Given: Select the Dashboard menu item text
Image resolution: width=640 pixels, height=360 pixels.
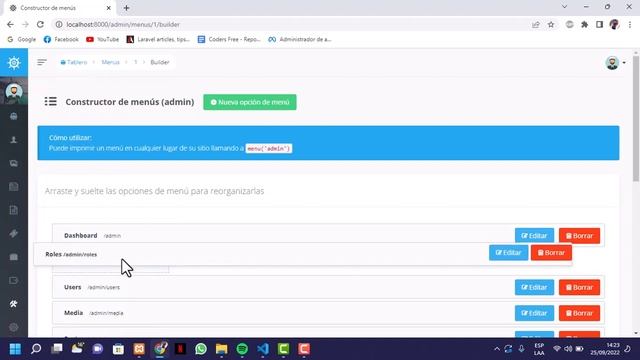Looking at the screenshot, I should pos(80,236).
